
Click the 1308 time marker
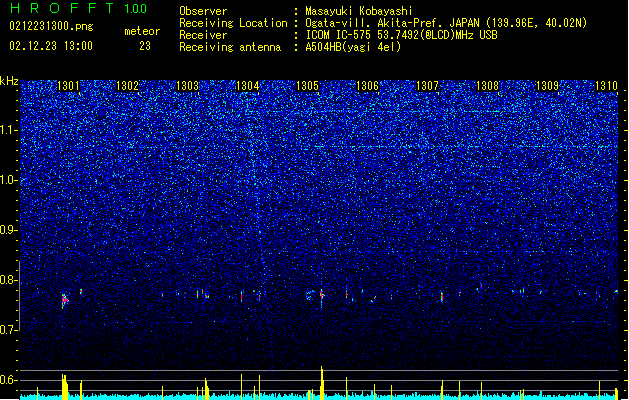[487, 86]
